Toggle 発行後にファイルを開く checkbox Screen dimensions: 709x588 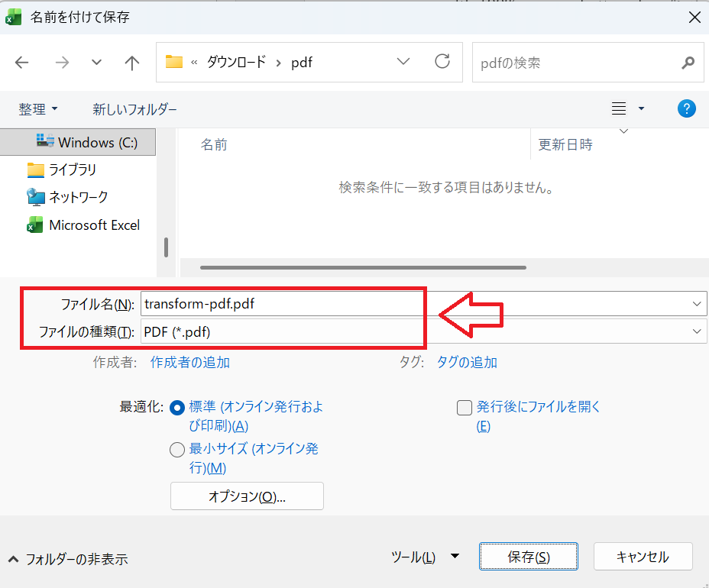click(x=465, y=407)
